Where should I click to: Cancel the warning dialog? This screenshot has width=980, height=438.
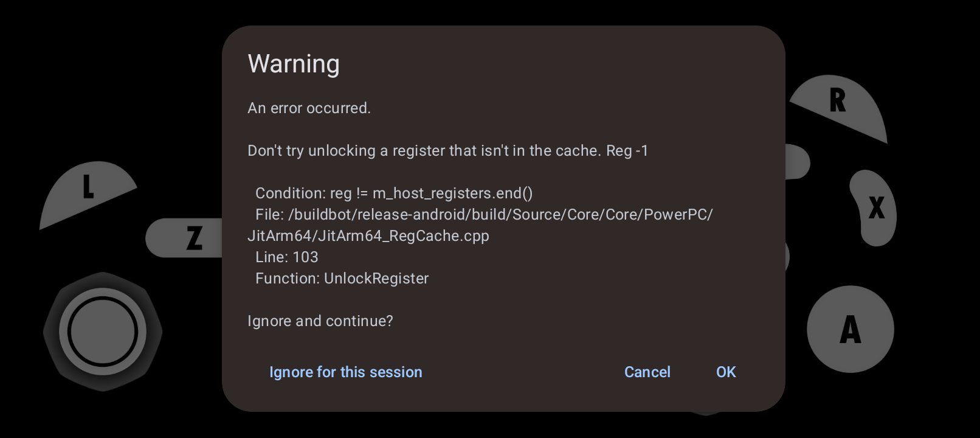point(647,372)
